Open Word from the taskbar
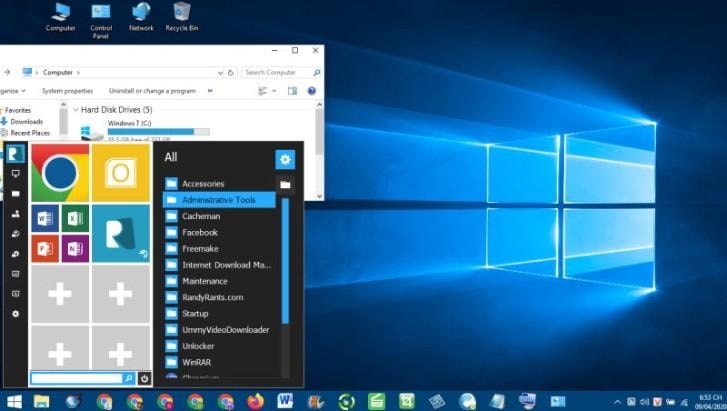This screenshot has height=411, width=727. (x=285, y=401)
